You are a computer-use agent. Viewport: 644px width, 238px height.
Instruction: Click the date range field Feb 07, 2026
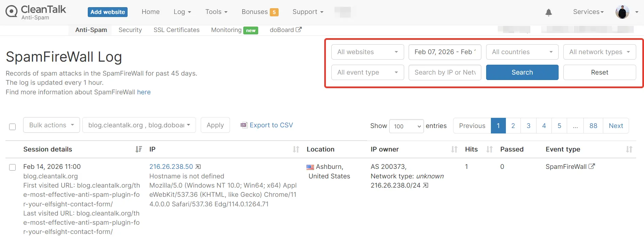pyautogui.click(x=445, y=52)
